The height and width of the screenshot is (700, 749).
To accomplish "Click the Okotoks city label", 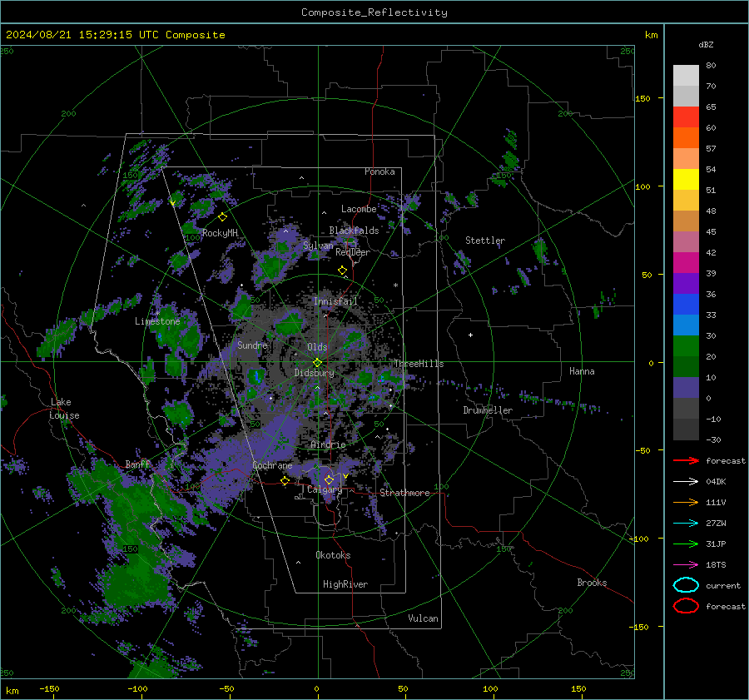I will point(333,555).
